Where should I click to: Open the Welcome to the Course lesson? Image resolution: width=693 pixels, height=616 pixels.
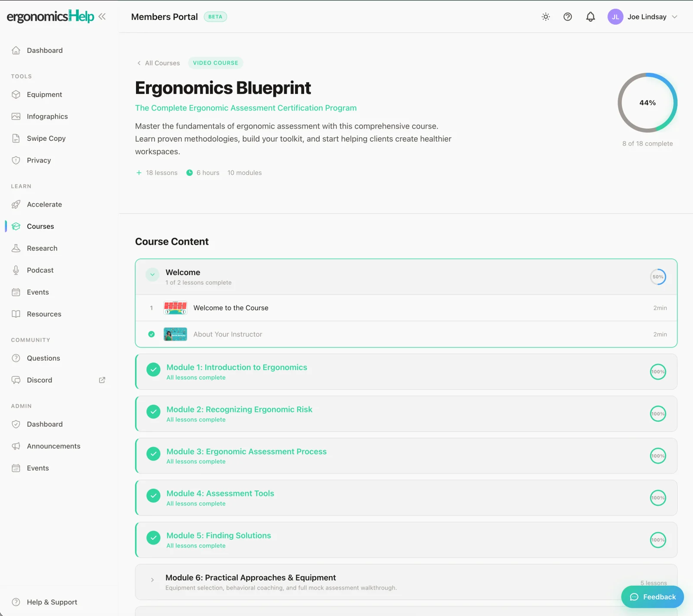pyautogui.click(x=406, y=308)
